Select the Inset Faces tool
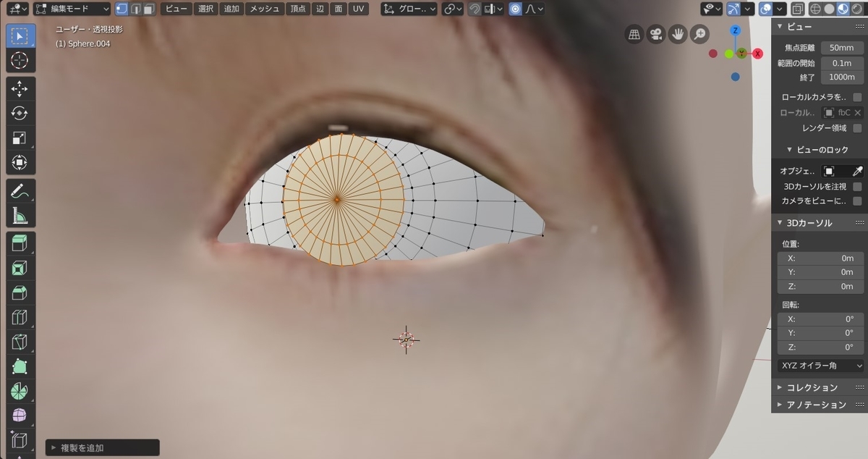Screen dimensions: 868x459 [x=20, y=268]
